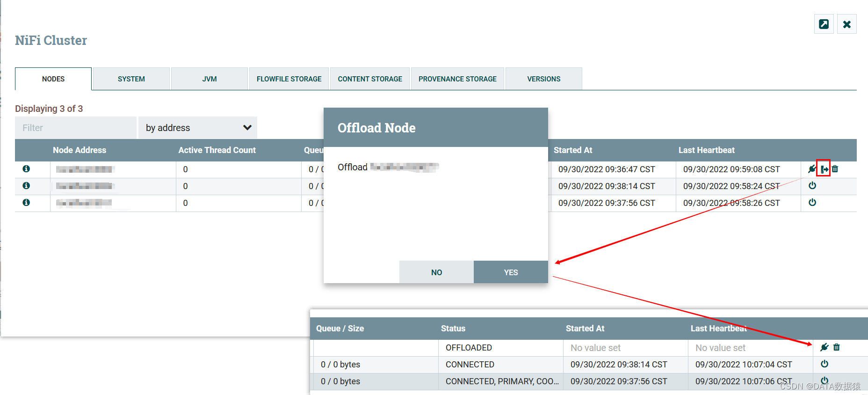Click power icon on the CONNECTED row
Viewport: 868px width, 395px height.
825,364
